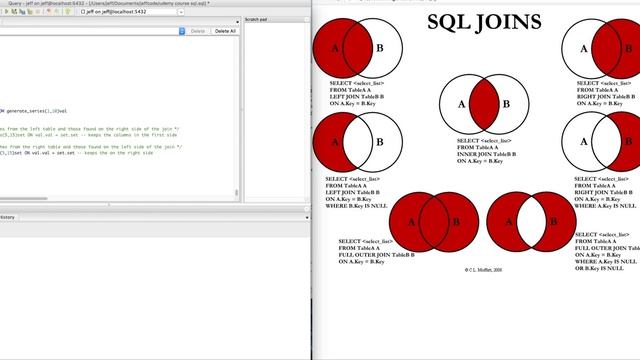The height and width of the screenshot is (360, 640).
Task: Click the 'INNER JOIN TableB B' text
Action: [x=487, y=154]
